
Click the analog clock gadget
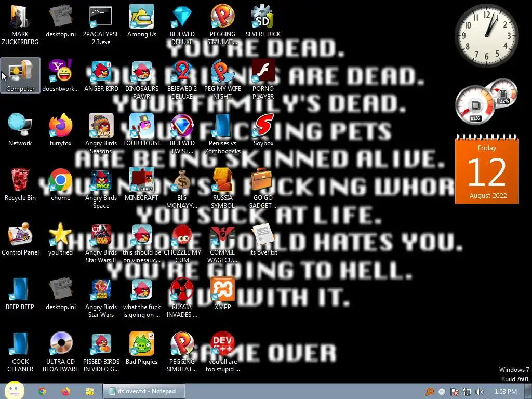coord(486,36)
